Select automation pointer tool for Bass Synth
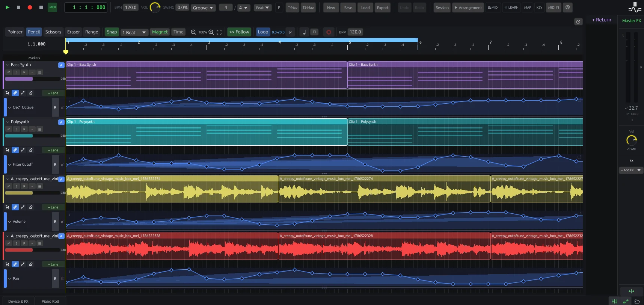The image size is (644, 305). pyautogui.click(x=8, y=93)
